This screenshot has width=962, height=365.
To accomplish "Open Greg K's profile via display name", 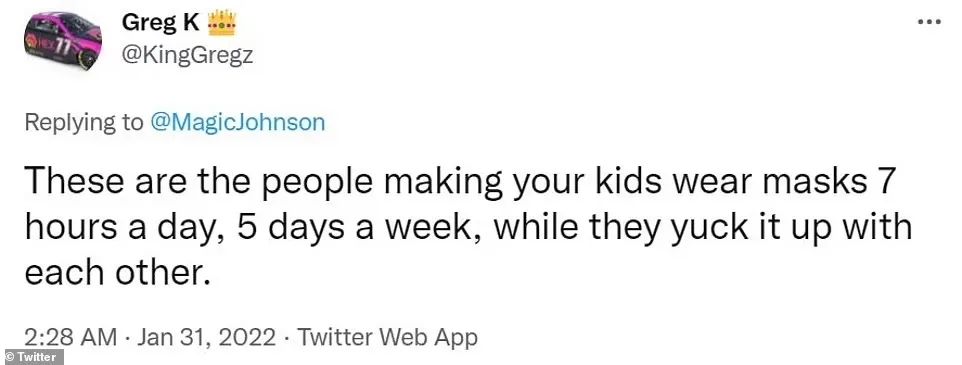I will (x=160, y=23).
